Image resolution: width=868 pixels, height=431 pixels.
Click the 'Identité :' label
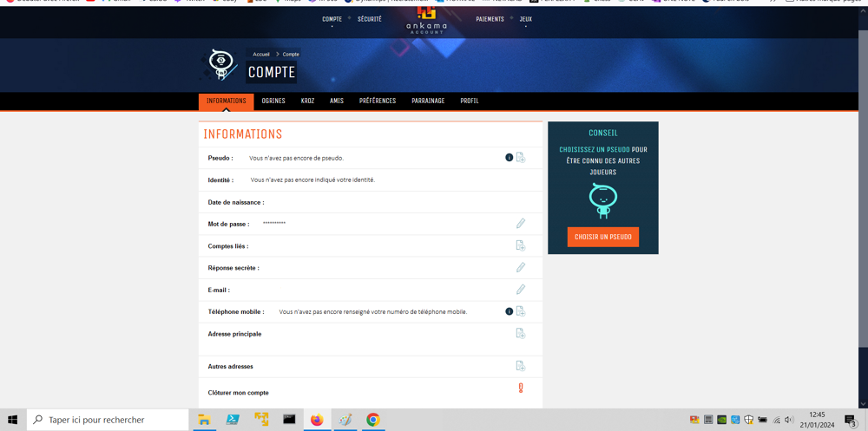pyautogui.click(x=220, y=180)
